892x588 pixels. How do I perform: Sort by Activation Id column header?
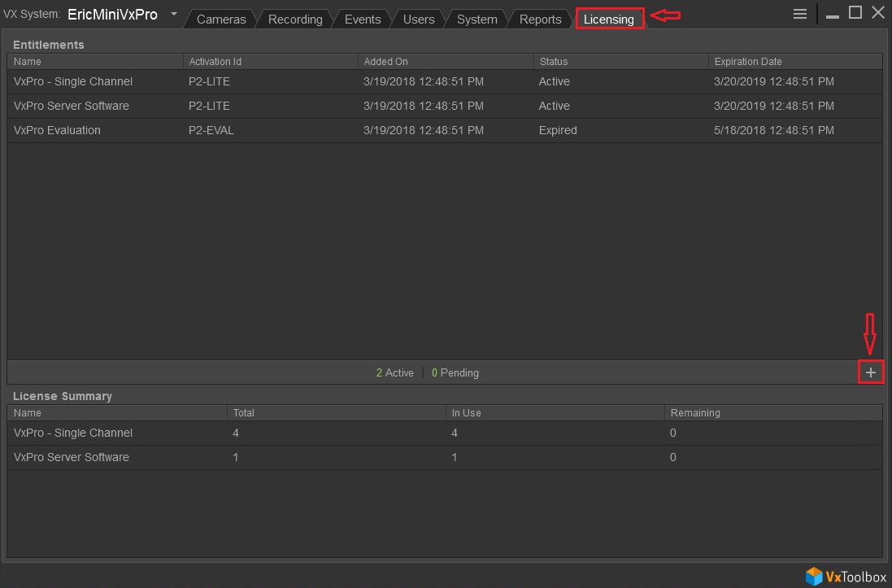[270, 62]
